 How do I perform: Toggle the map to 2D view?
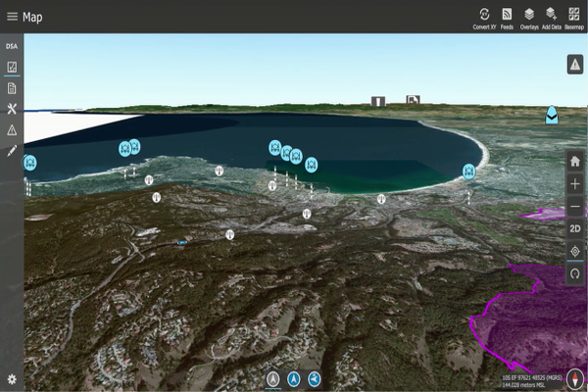pos(575,229)
